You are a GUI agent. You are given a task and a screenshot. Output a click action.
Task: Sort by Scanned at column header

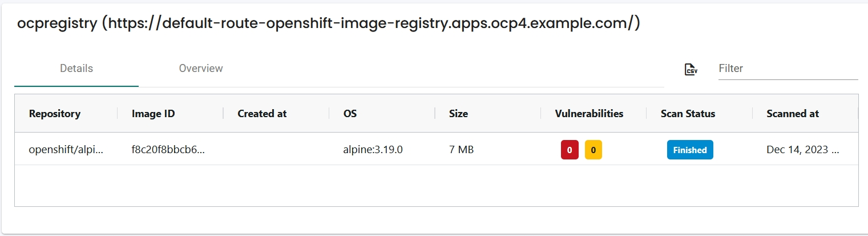point(793,113)
